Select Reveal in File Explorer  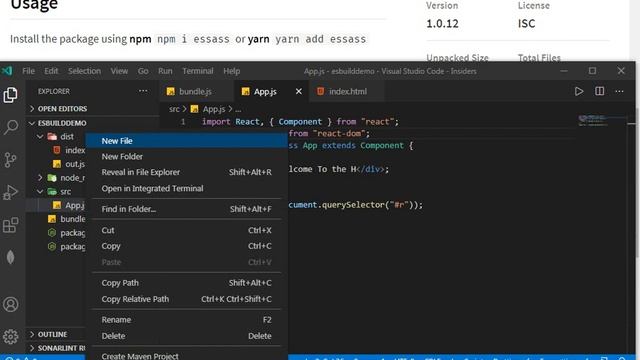[x=187, y=172]
